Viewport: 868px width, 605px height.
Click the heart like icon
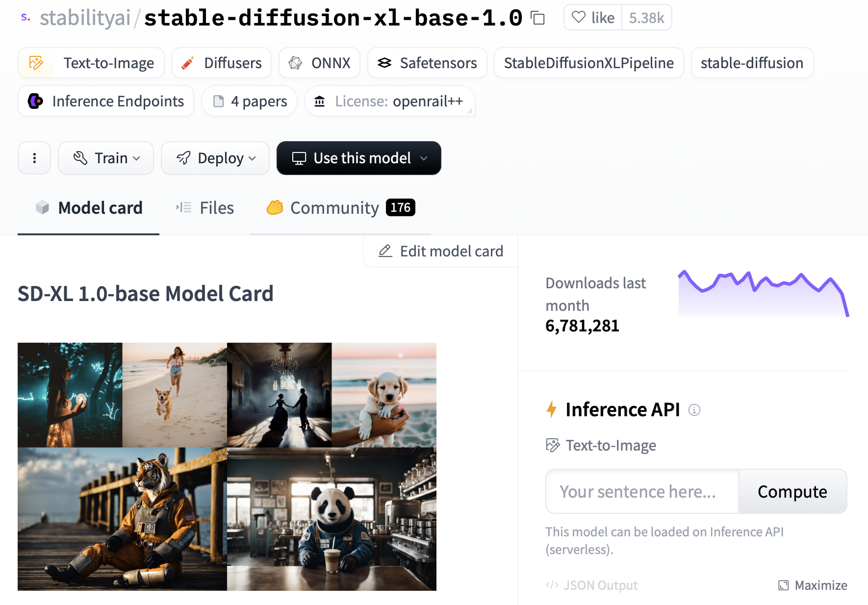pyautogui.click(x=579, y=18)
